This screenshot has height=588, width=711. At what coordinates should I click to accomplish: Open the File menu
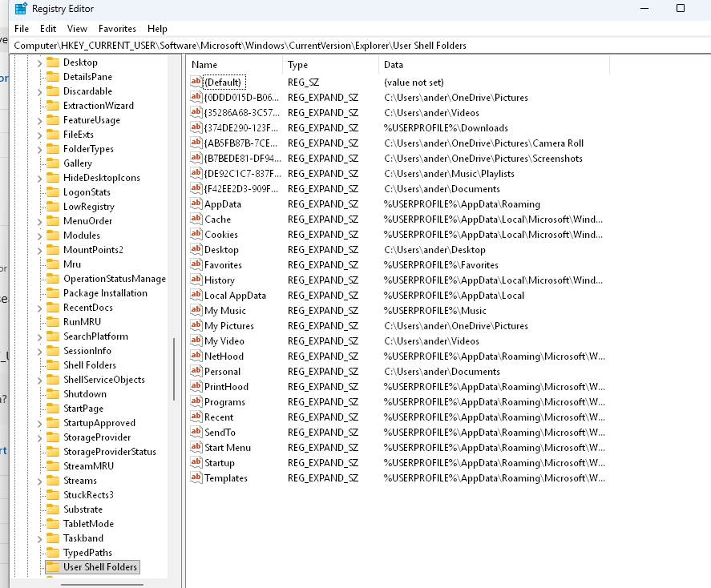22,29
